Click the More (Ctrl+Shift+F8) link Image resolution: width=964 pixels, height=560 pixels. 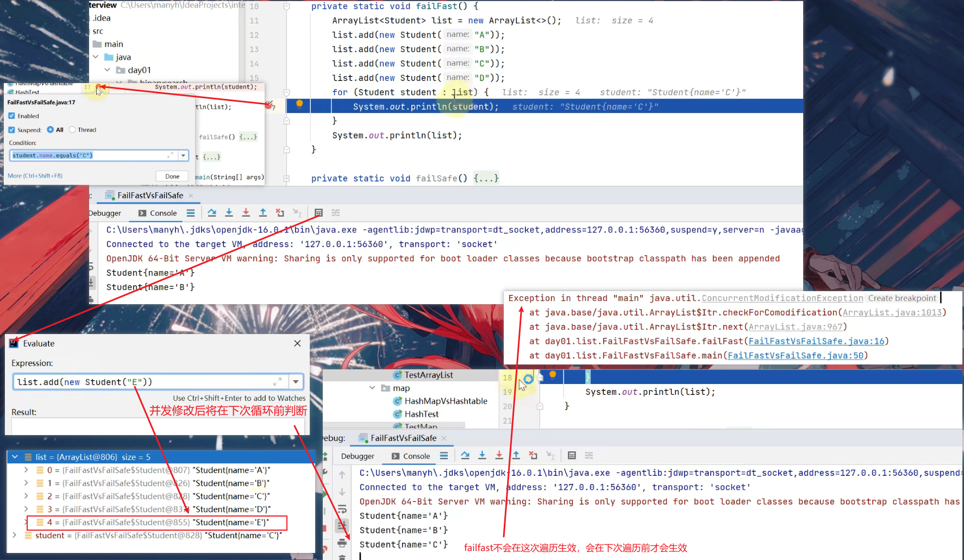[35, 175]
